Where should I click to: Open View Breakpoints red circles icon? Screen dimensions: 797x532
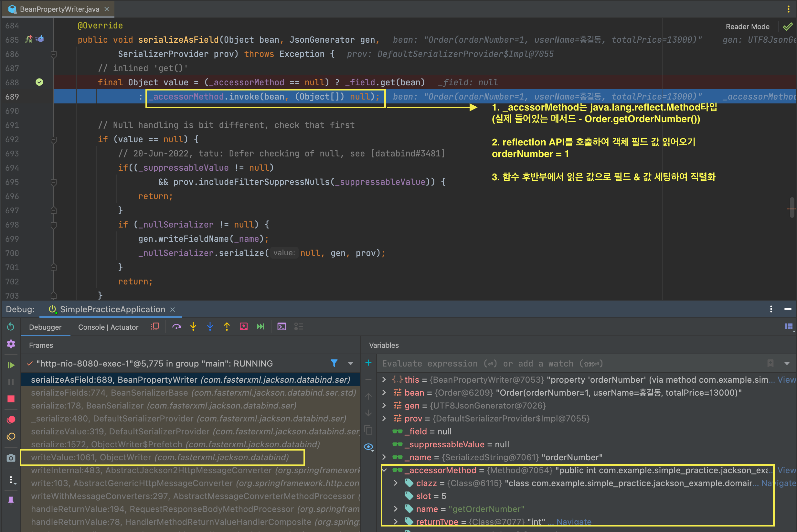[11, 420]
